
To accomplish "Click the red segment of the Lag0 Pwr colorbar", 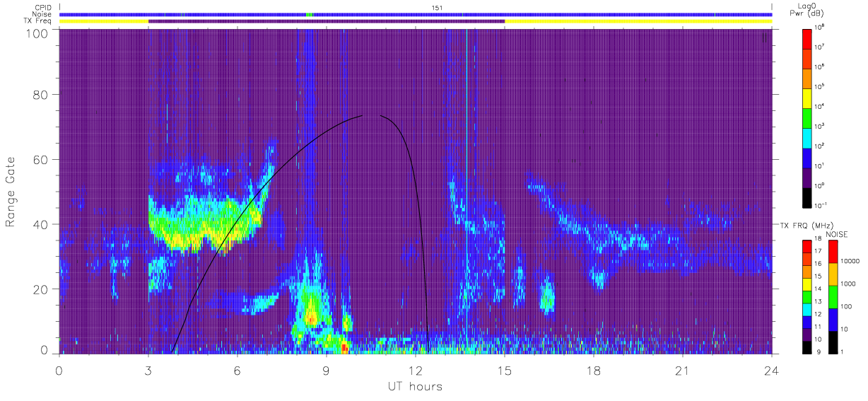I will [808, 37].
